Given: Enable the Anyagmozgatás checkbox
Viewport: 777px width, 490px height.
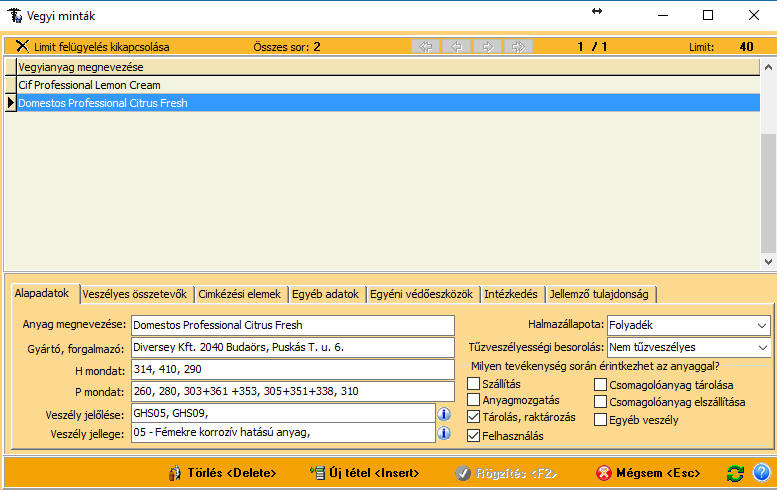Looking at the screenshot, I should [473, 400].
